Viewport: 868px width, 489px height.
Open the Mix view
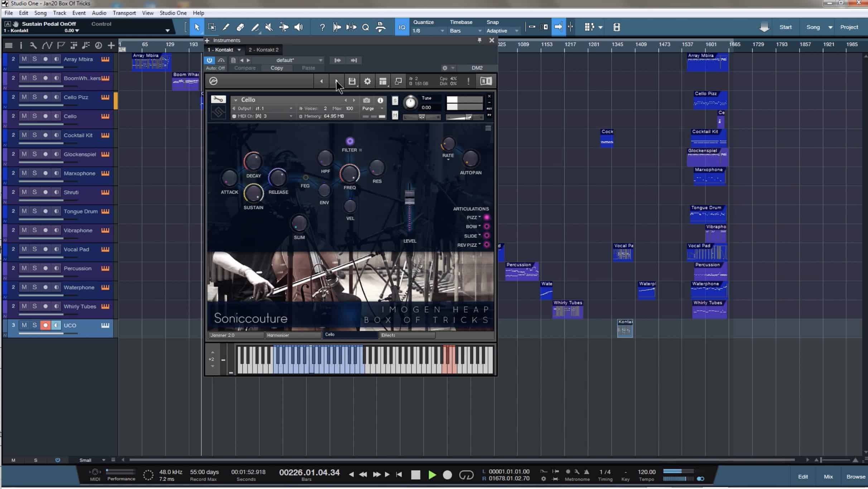(x=828, y=476)
